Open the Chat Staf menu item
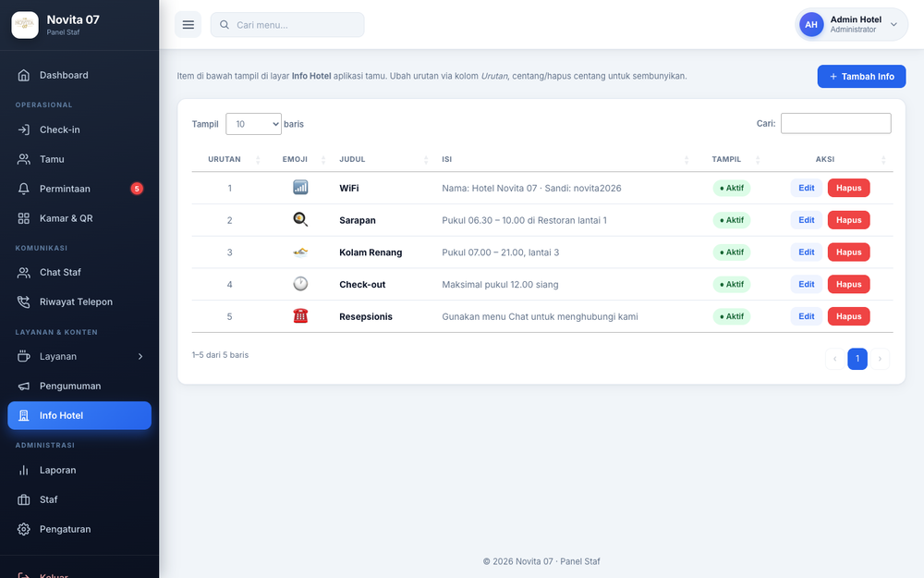Image resolution: width=924 pixels, height=578 pixels. click(79, 273)
